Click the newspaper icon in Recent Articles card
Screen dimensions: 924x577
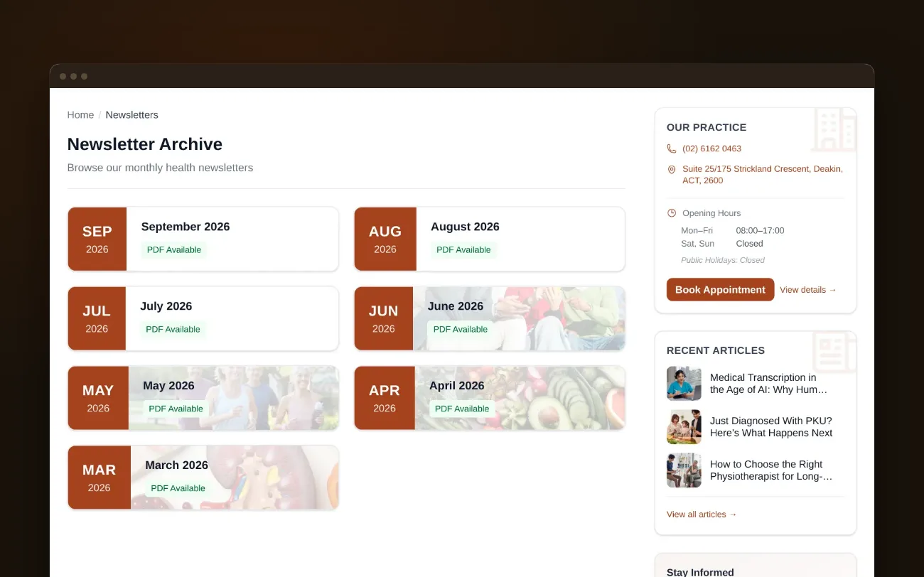click(x=834, y=352)
